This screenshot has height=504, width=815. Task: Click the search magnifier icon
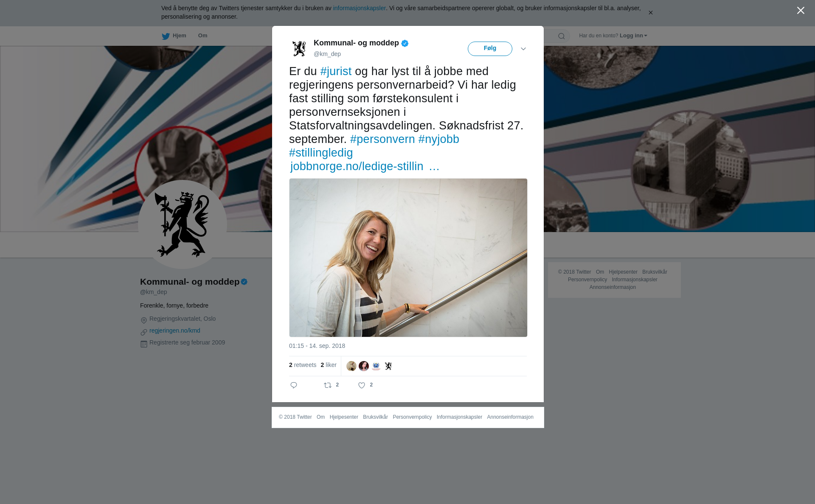point(562,36)
